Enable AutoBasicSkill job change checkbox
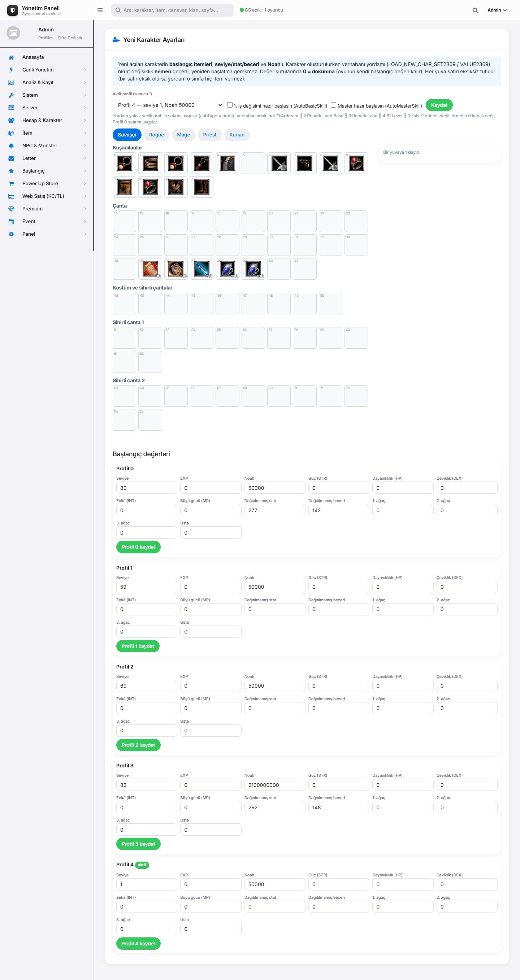This screenshot has width=520, height=980. click(230, 105)
